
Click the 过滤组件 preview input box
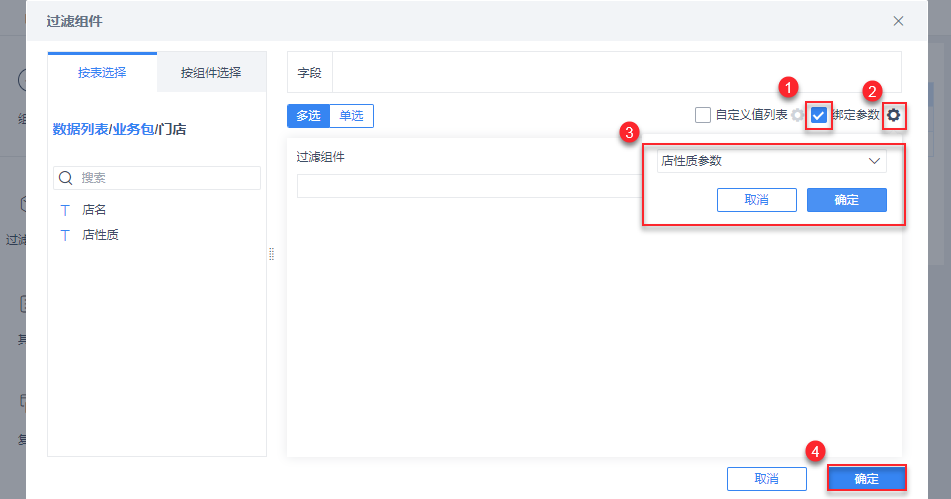(x=469, y=186)
